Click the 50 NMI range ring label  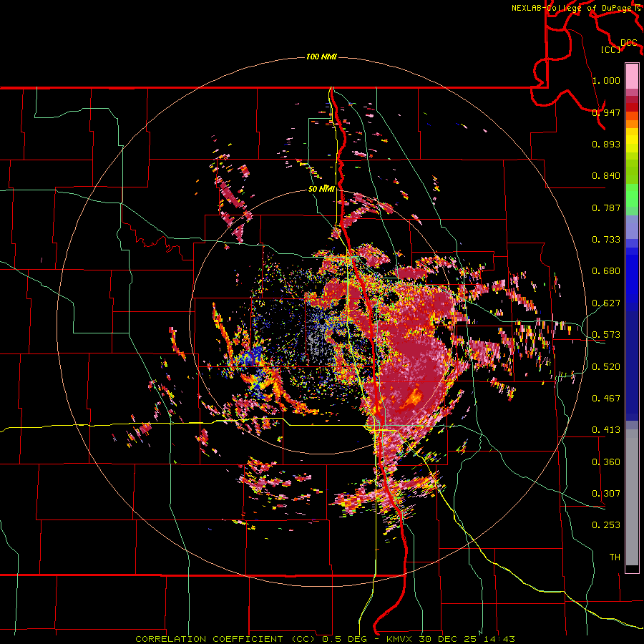[x=321, y=189]
